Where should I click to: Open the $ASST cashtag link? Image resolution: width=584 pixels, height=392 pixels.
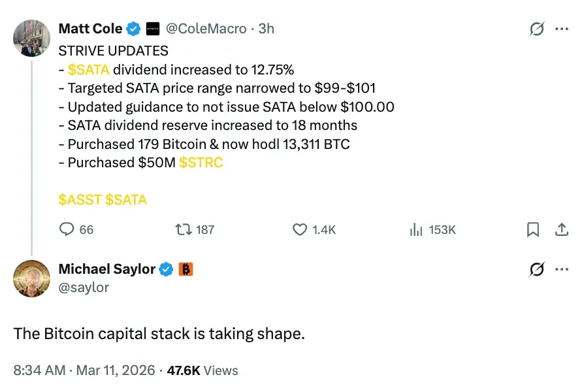point(80,199)
